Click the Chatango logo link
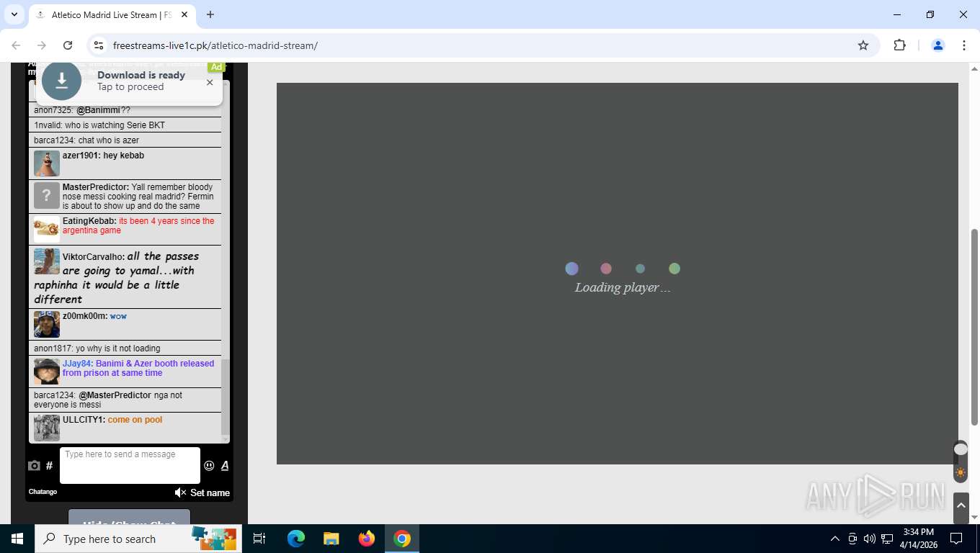This screenshot has height=553, width=980. [43, 492]
